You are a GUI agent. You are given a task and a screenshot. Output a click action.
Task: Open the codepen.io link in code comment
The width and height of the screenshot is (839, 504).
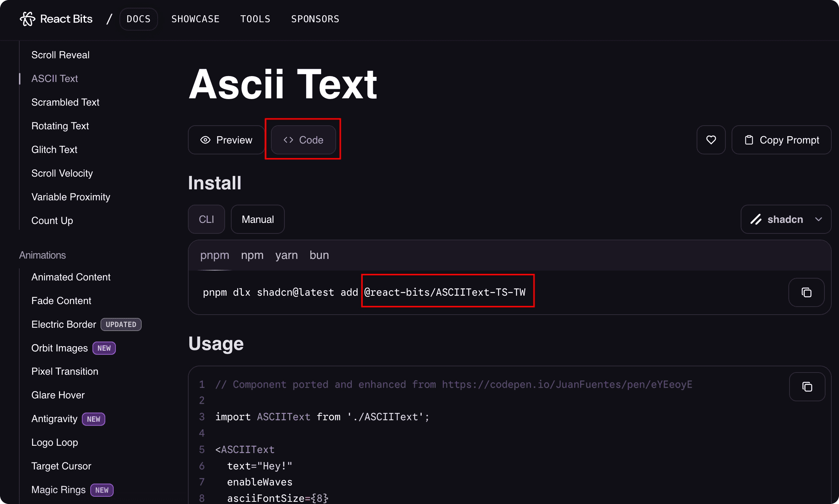(x=567, y=385)
